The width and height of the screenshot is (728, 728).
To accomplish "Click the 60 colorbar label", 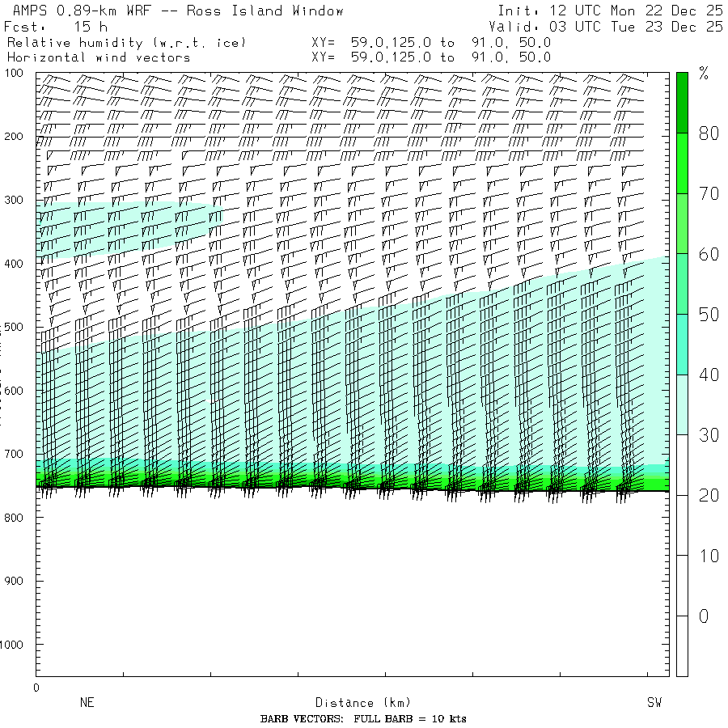I will coord(709,254).
